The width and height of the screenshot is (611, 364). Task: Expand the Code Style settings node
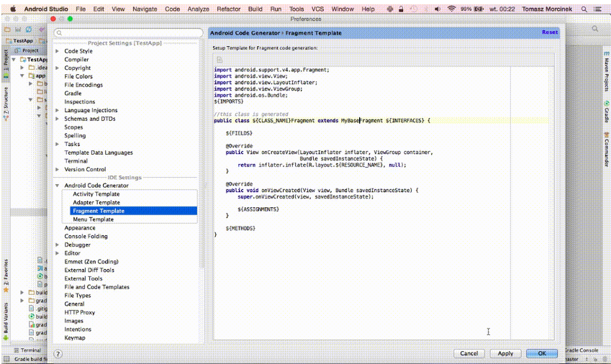point(58,51)
